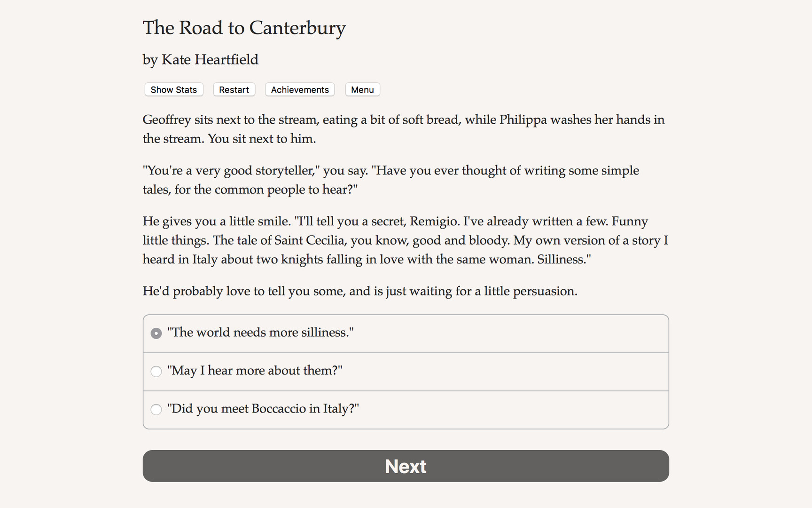Select the first dialogue choice row
Screen dimensions: 812x508
coord(405,333)
